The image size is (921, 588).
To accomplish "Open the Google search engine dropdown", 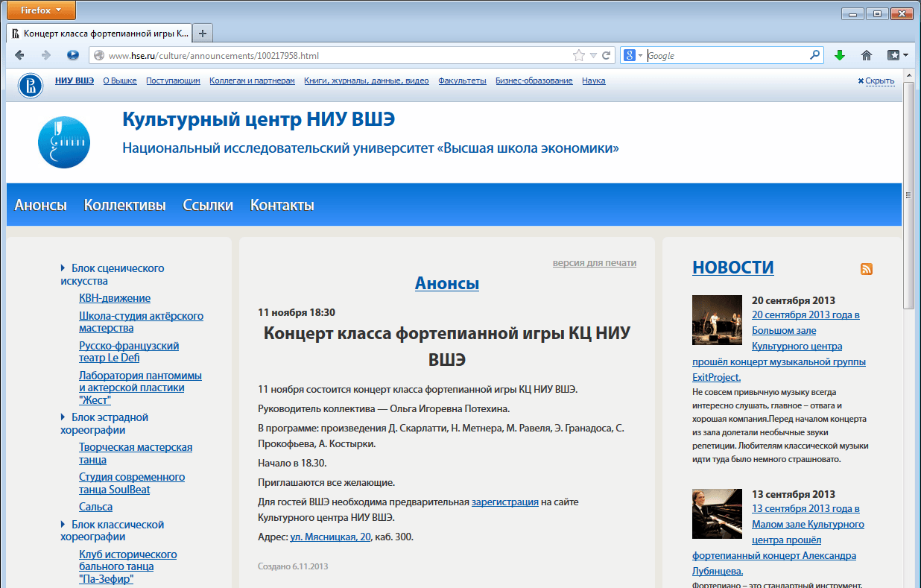I will pos(633,55).
